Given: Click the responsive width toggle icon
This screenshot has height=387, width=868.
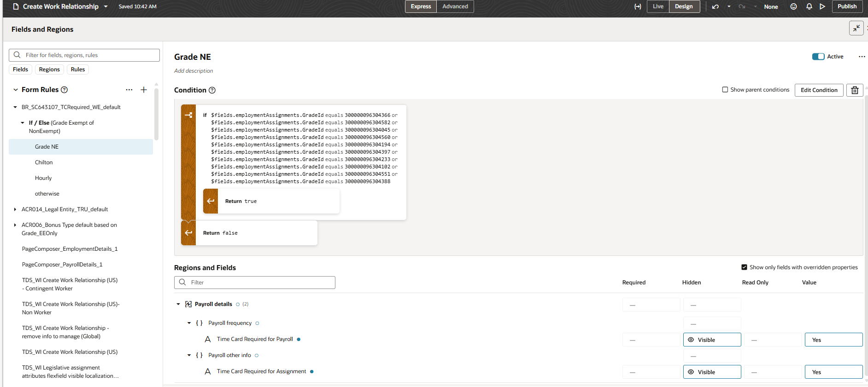Looking at the screenshot, I should [638, 6].
